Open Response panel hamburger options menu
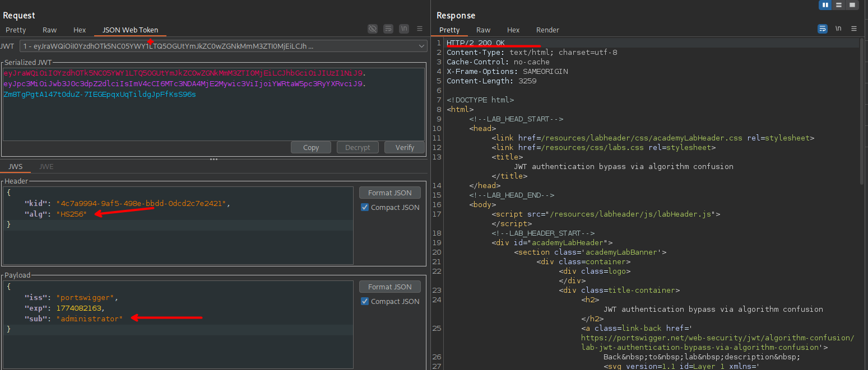Viewport: 868px width, 370px height. pyautogui.click(x=854, y=29)
